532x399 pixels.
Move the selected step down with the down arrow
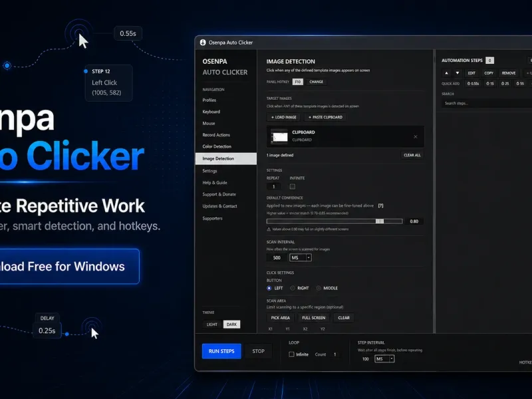(x=458, y=73)
